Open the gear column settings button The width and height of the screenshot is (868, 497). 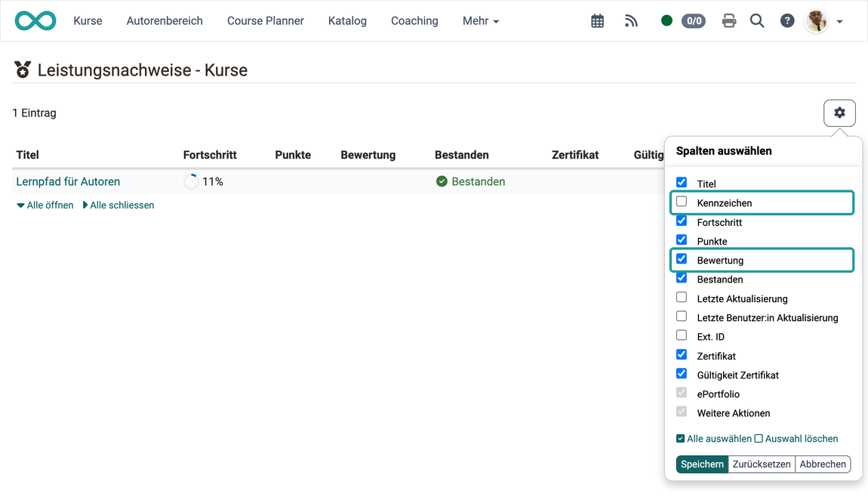tap(840, 113)
